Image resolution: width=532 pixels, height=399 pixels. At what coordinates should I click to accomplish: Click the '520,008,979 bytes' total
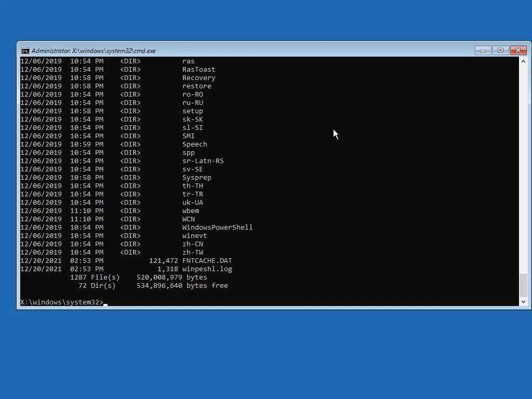click(x=171, y=277)
